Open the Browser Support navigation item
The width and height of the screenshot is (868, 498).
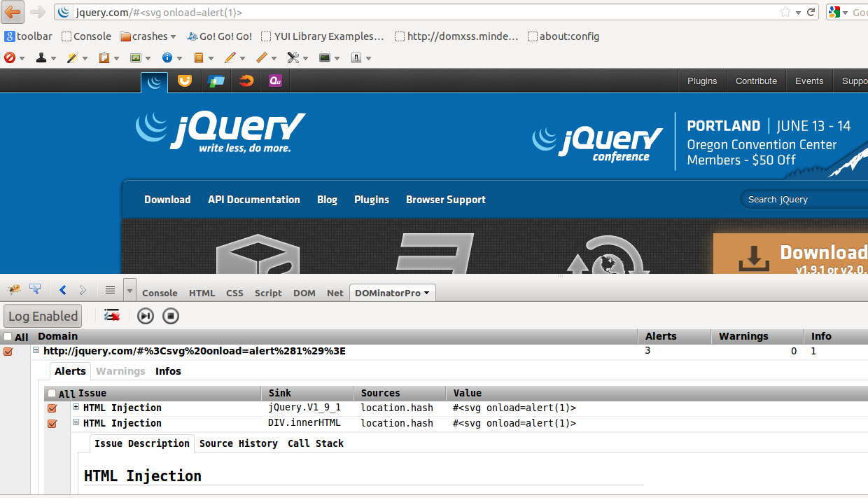(x=446, y=200)
